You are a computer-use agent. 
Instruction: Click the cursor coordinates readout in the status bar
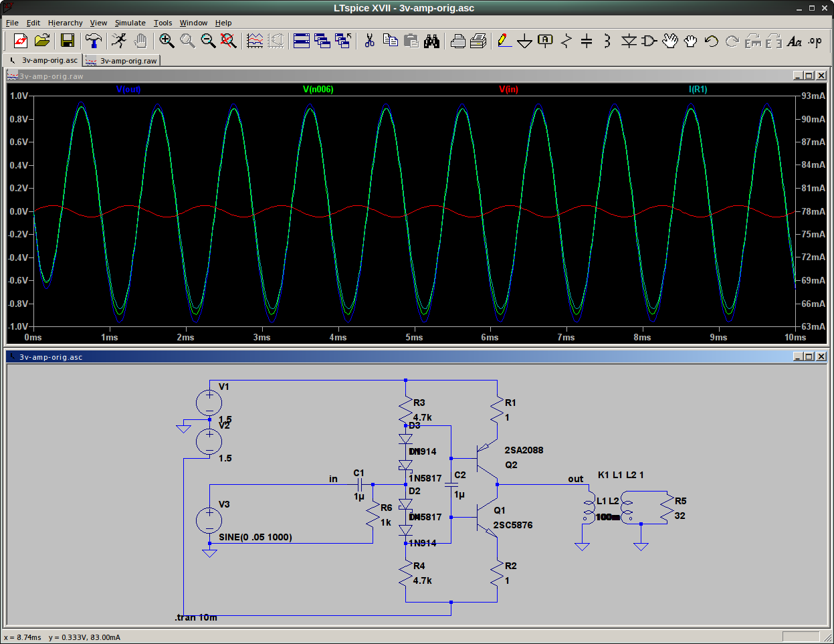62,637
